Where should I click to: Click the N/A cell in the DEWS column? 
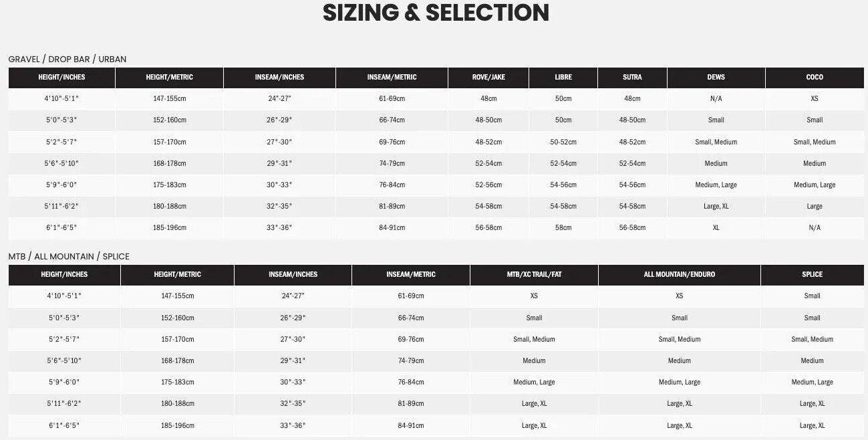coord(716,99)
